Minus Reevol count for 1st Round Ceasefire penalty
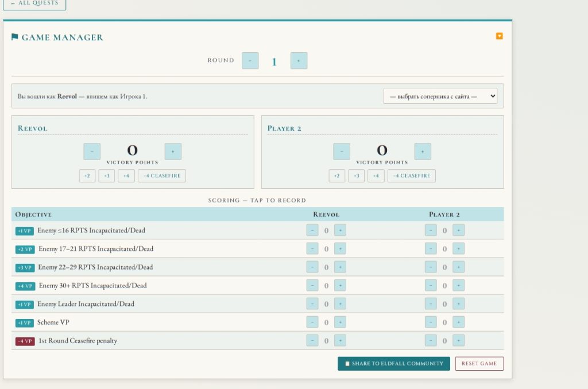Screen dimensions: 588x389 (x=312, y=340)
